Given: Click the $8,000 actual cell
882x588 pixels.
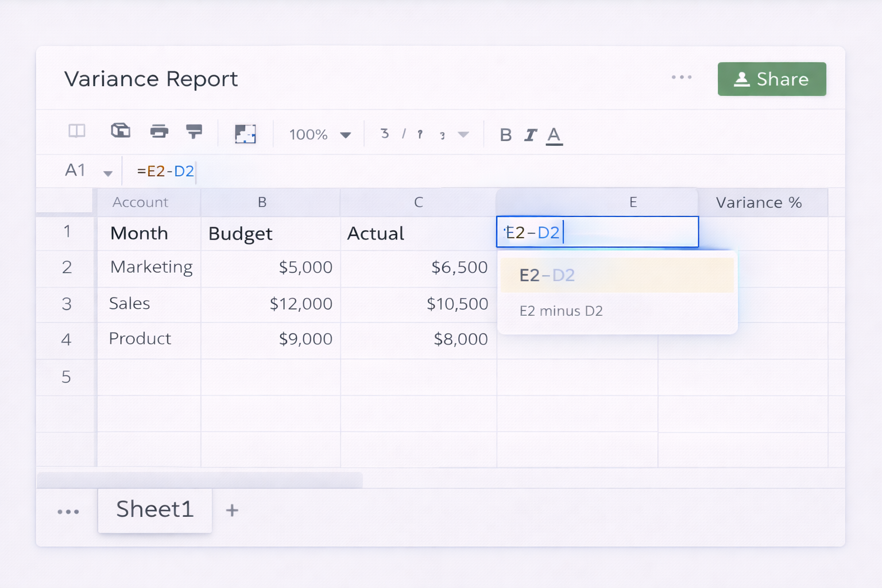Looking at the screenshot, I should (x=419, y=339).
